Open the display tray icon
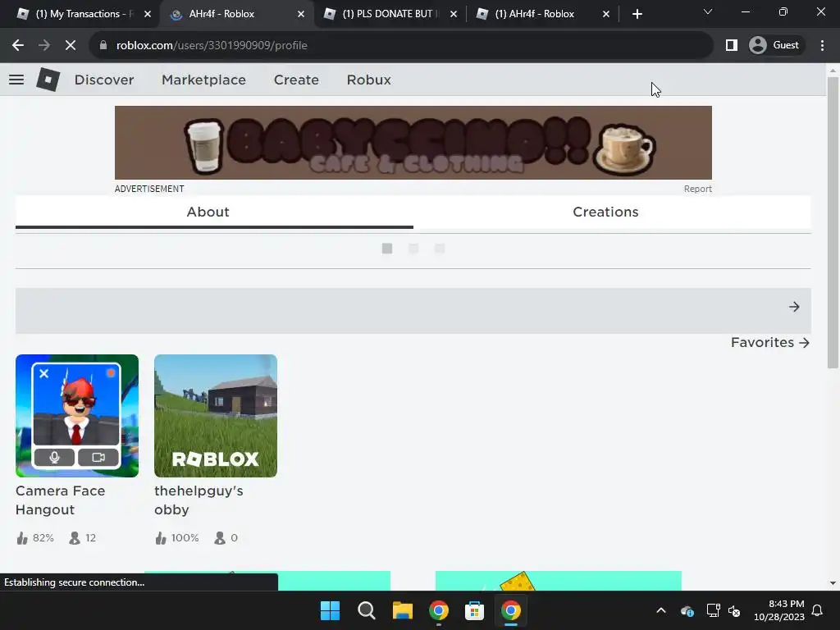Screen dimensions: 840x630 713,610
